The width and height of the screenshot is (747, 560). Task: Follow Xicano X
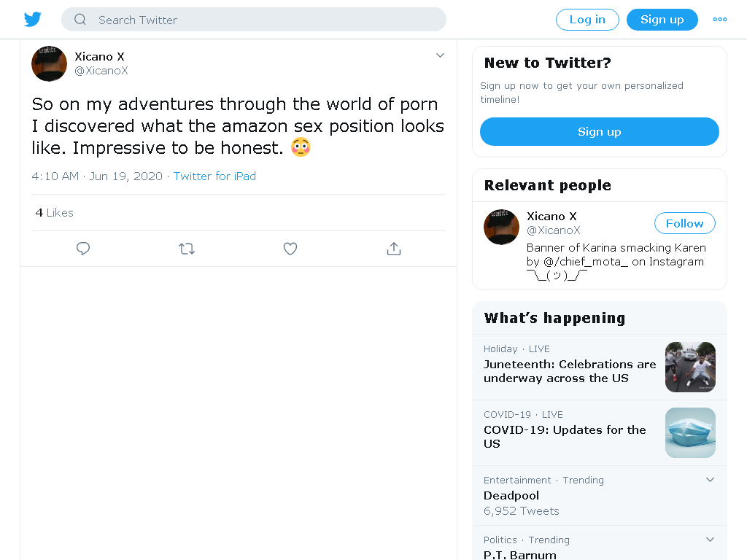[684, 223]
